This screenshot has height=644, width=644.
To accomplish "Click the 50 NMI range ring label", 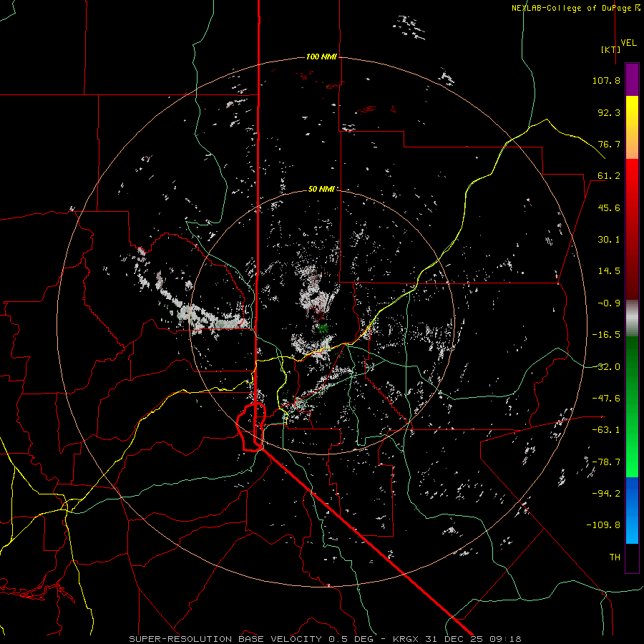I will click(321, 189).
